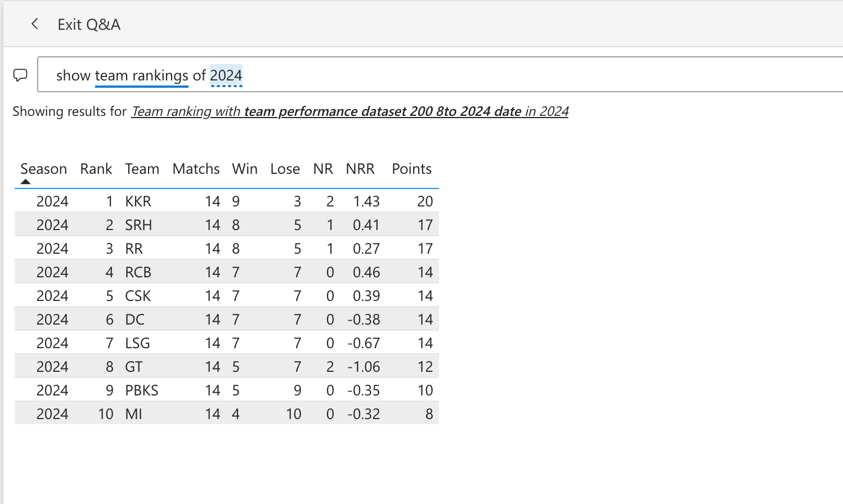Sort by Points column header
843x504 pixels.
[411, 169]
